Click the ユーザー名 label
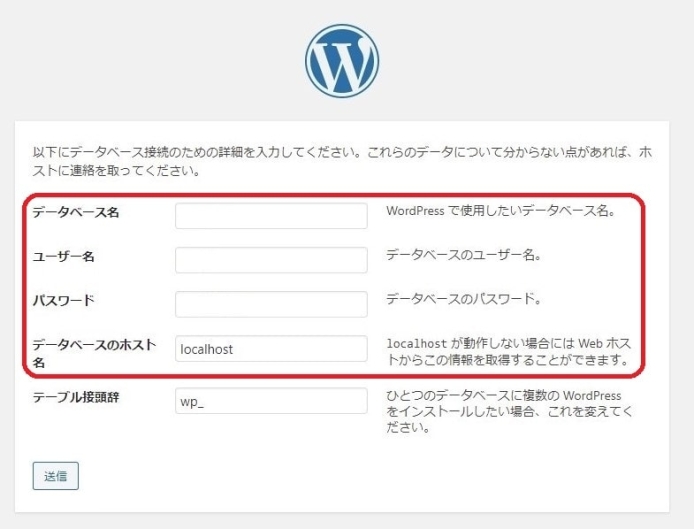 click(64, 257)
